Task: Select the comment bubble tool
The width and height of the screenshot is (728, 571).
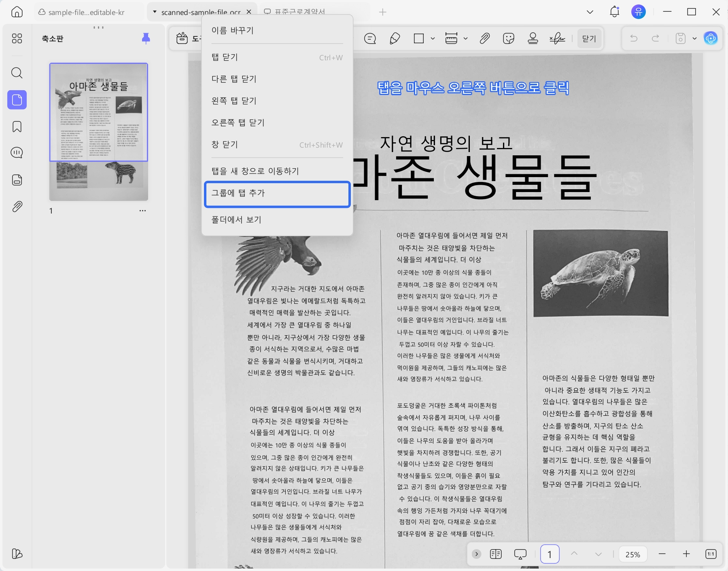Action: (370, 38)
